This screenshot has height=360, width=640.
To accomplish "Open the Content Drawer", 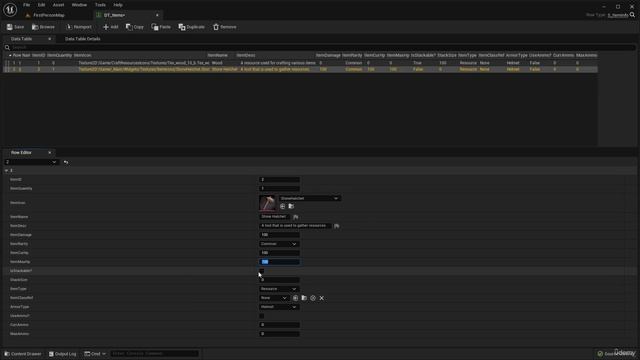I will [x=23, y=354].
